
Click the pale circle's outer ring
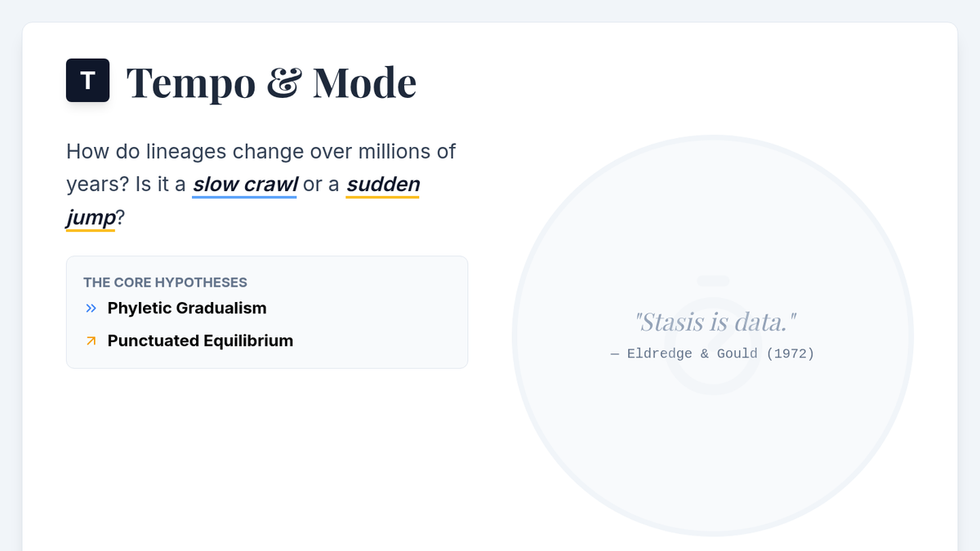[x=515, y=335]
